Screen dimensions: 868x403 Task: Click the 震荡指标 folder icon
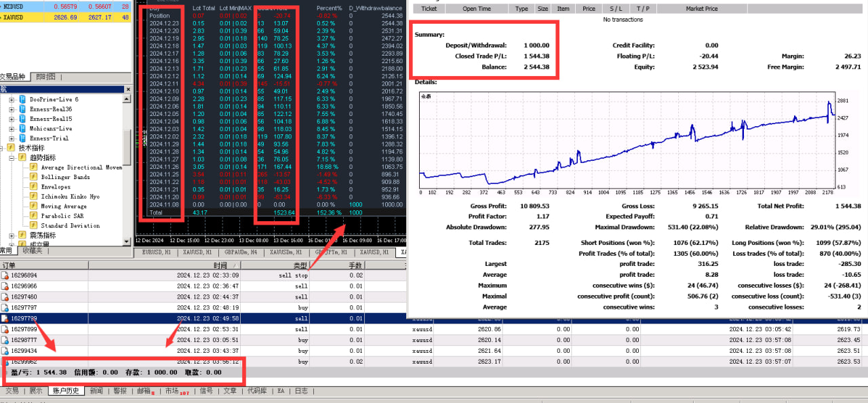22,235
